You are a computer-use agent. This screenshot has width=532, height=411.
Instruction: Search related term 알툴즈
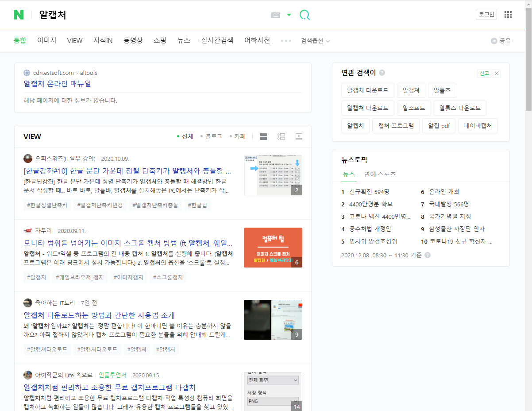tap(442, 90)
